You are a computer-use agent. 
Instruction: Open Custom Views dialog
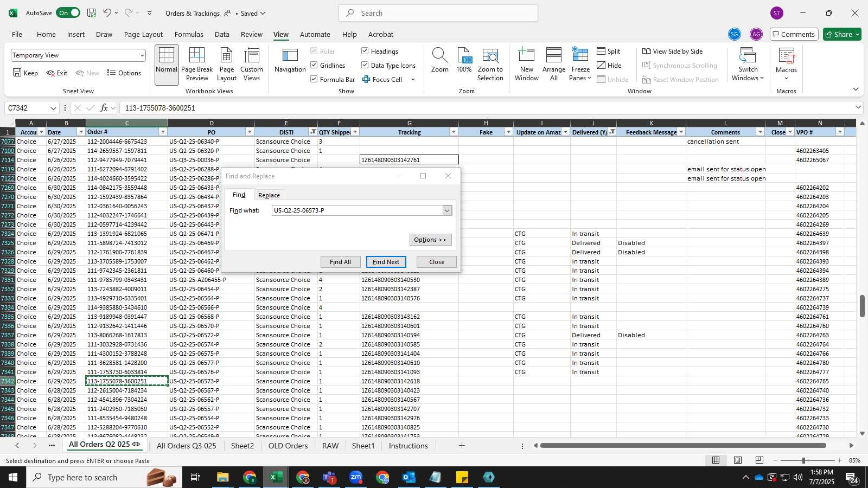click(252, 65)
